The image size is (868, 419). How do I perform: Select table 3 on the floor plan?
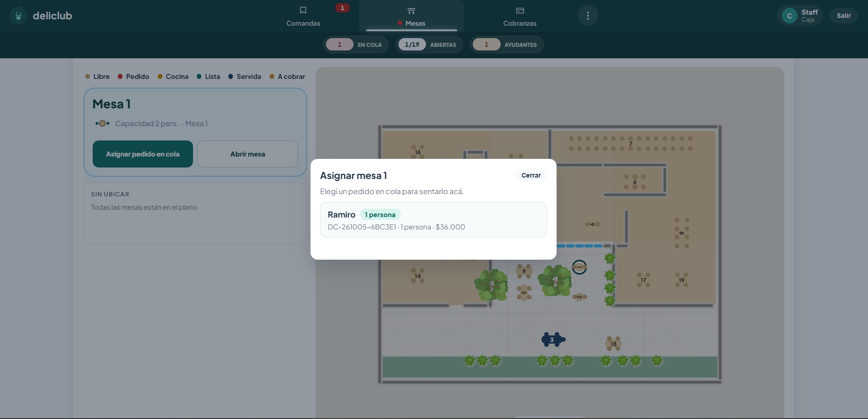(553, 340)
